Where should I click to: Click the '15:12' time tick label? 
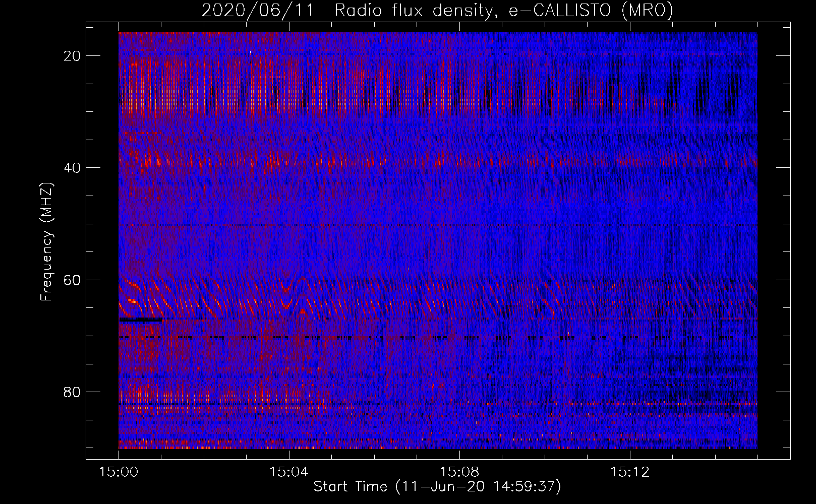(629, 472)
